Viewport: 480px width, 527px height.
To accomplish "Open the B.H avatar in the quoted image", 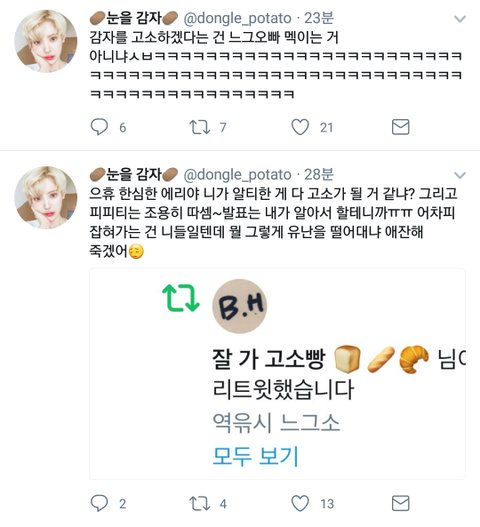I will click(x=240, y=306).
